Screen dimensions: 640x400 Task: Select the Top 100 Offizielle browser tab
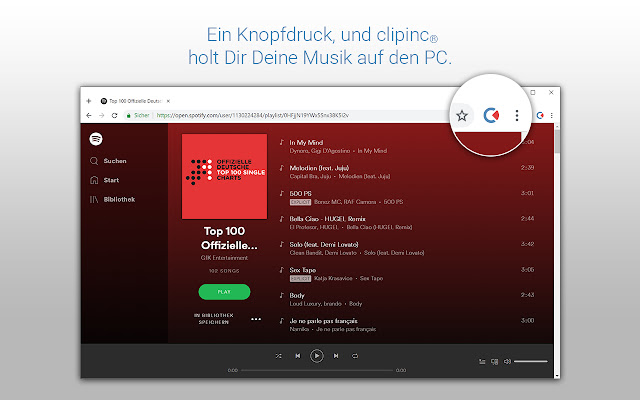135,101
